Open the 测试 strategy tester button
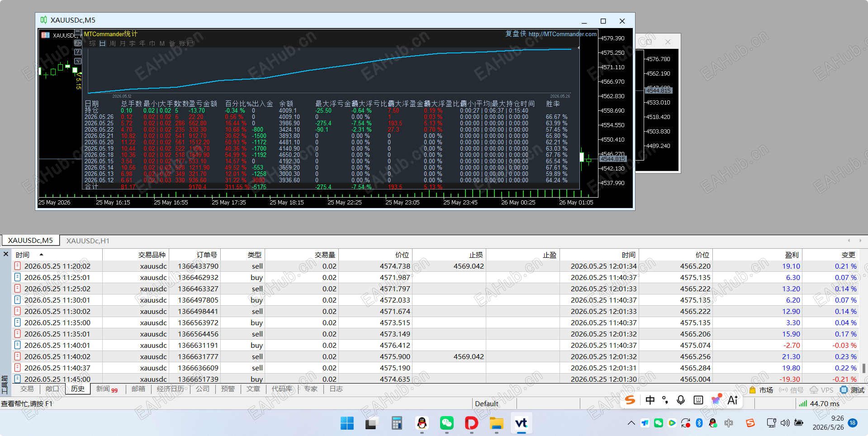This screenshot has width=868, height=436. 852,390
